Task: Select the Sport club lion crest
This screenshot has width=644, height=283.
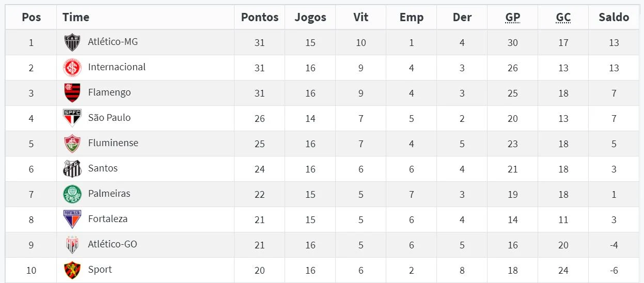Action: pyautogui.click(x=72, y=270)
